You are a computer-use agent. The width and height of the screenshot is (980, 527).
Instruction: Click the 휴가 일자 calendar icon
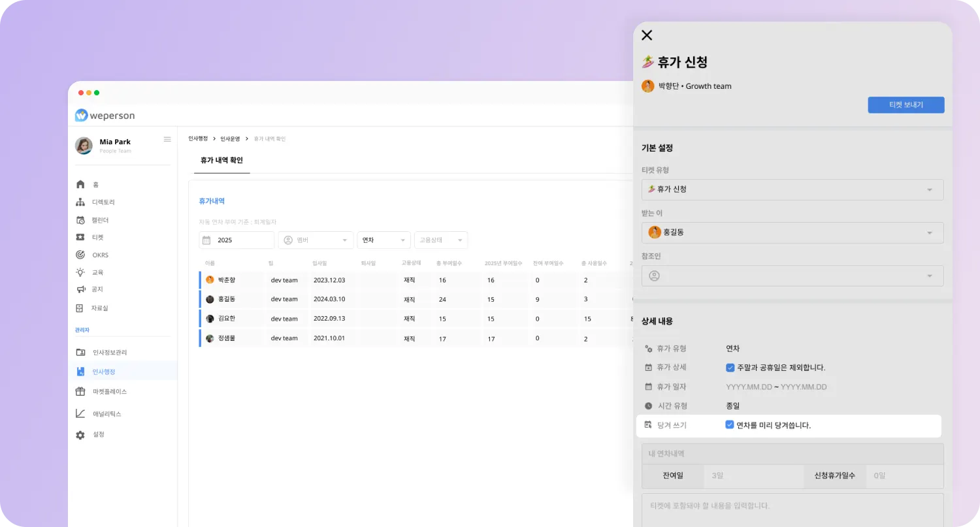(x=648, y=387)
